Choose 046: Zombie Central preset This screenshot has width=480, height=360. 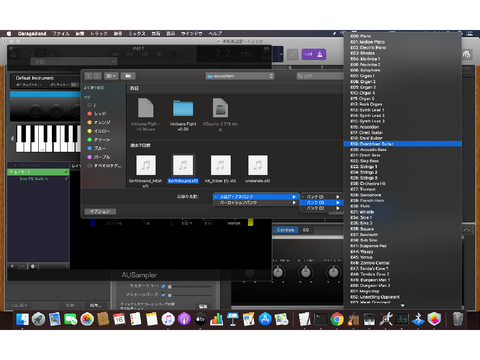[x=403, y=263]
